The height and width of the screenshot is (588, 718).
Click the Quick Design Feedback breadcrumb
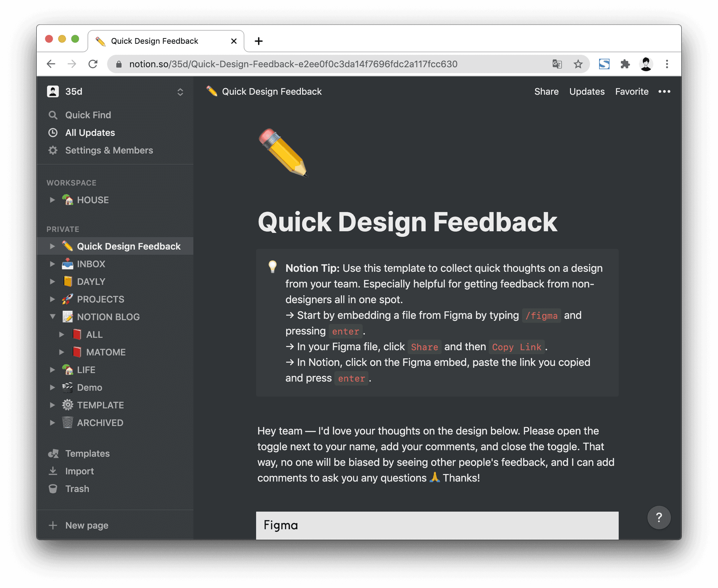tap(264, 92)
